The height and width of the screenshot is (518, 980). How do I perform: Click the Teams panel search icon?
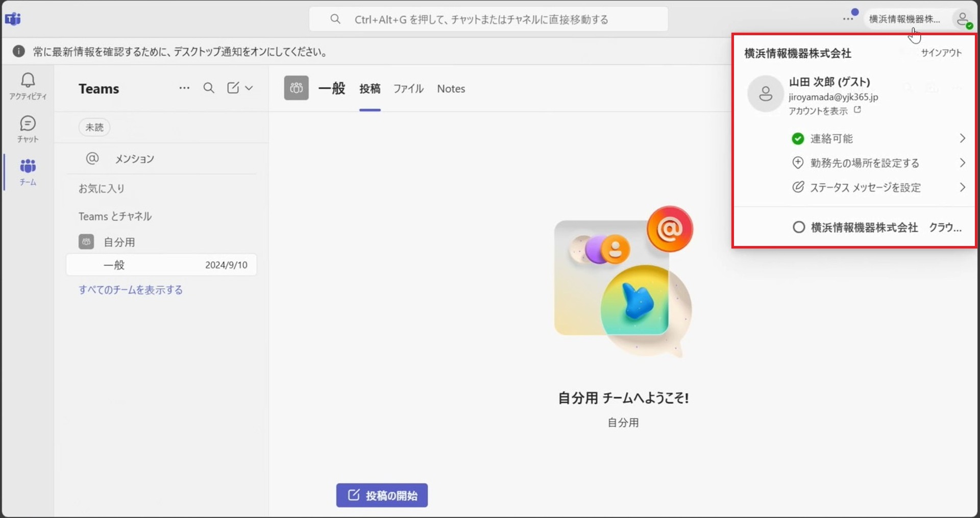pyautogui.click(x=209, y=88)
